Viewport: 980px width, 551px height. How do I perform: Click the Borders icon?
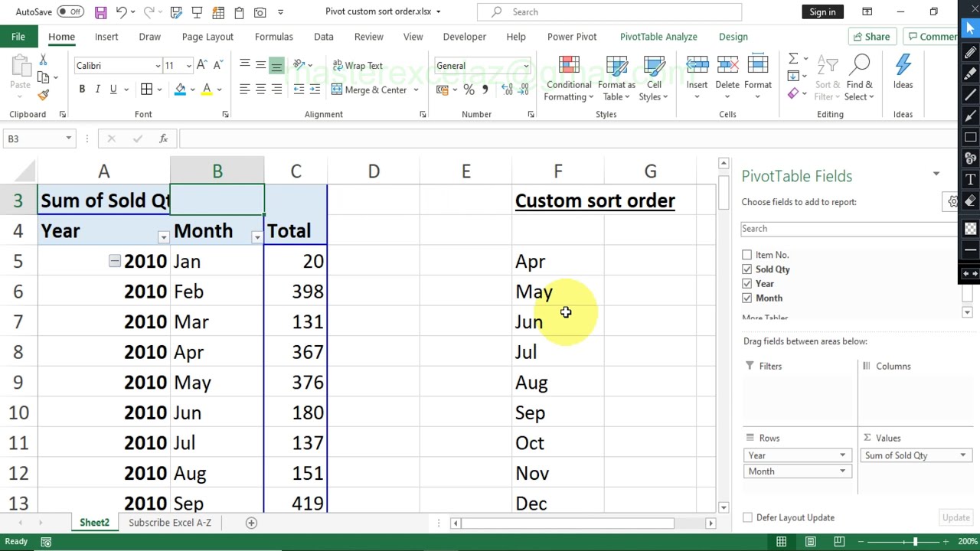(146, 90)
